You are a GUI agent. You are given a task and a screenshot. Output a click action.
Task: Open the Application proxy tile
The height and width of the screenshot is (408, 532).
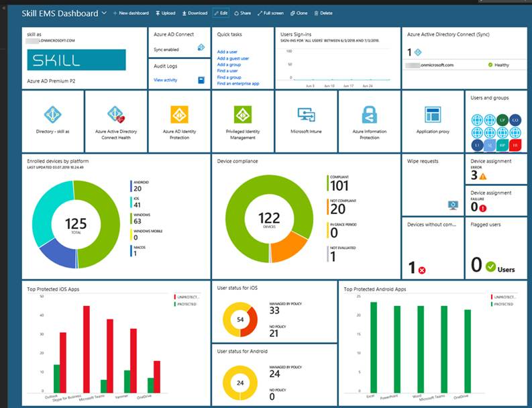(x=432, y=115)
